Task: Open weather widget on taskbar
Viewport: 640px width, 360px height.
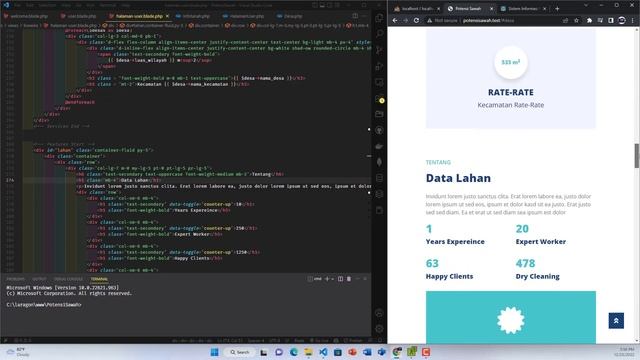Action: (18, 352)
